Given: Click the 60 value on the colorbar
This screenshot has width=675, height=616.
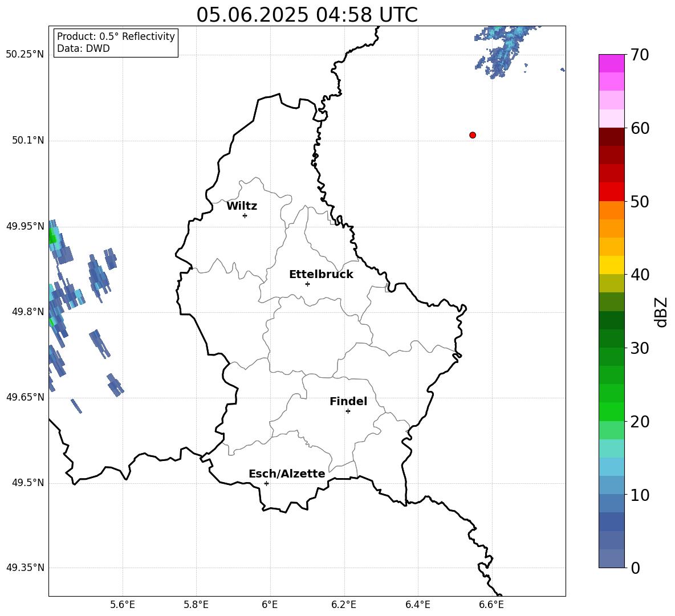Looking at the screenshot, I should pos(640,128).
